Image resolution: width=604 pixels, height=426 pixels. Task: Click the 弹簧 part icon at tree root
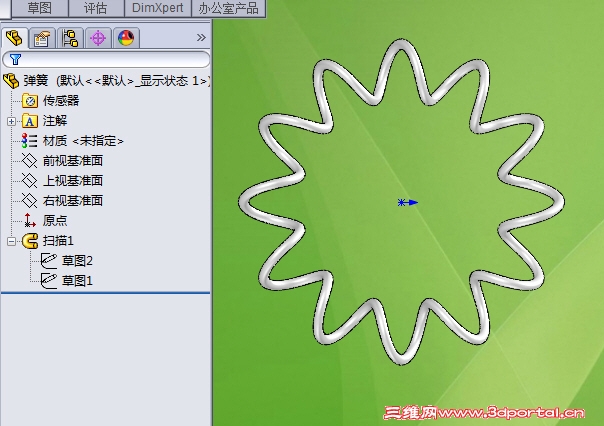pos(11,81)
